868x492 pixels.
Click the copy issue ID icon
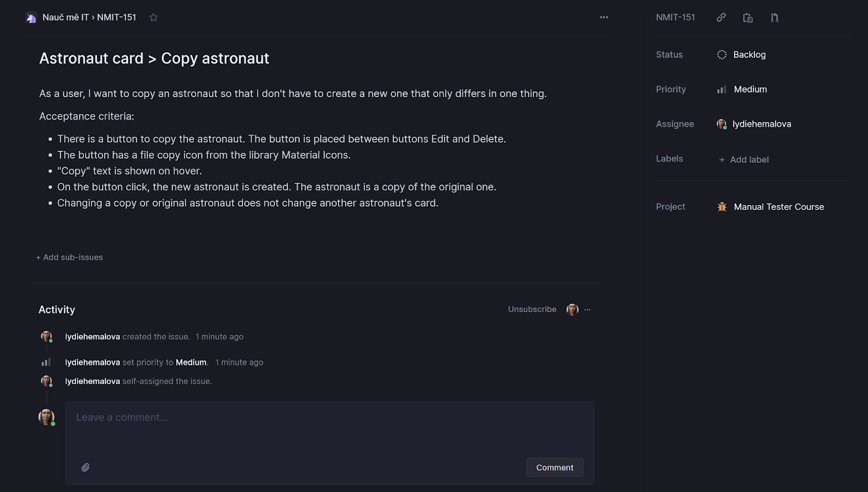click(x=748, y=18)
